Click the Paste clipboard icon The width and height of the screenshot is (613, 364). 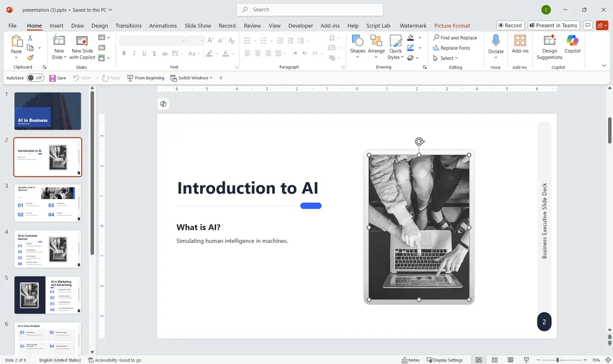point(16,41)
